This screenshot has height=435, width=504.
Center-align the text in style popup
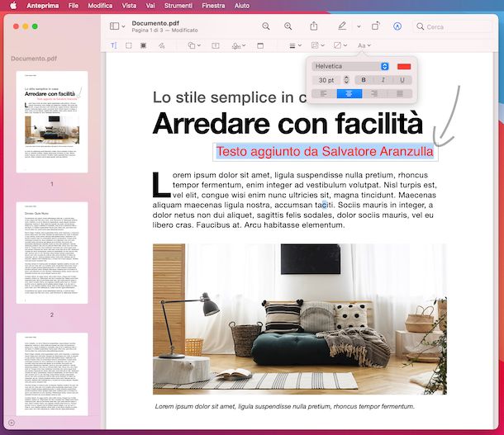[x=349, y=94]
